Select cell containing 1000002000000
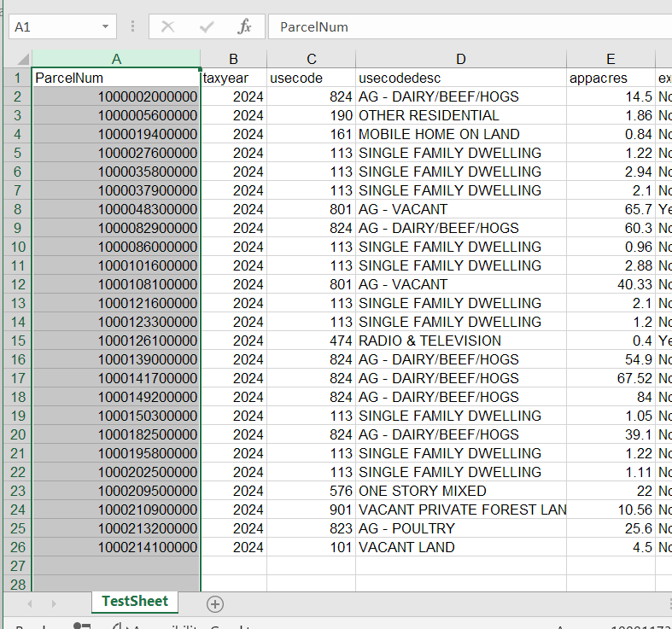 [x=116, y=96]
